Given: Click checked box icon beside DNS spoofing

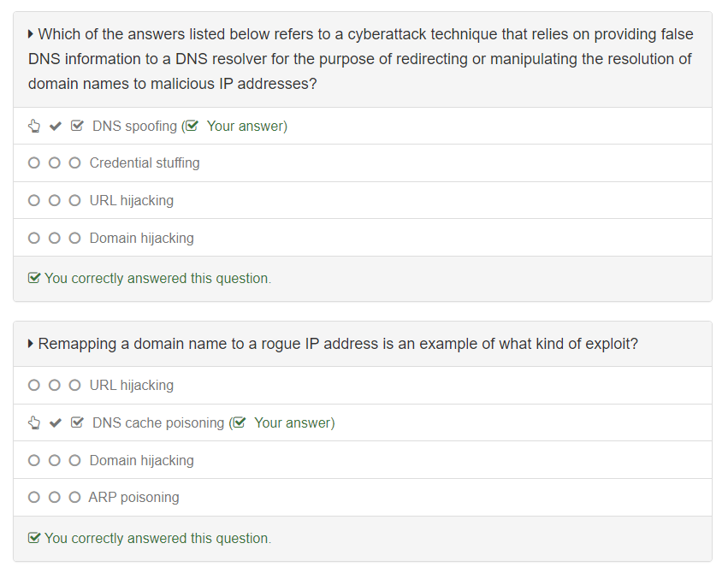Looking at the screenshot, I should point(76,127).
